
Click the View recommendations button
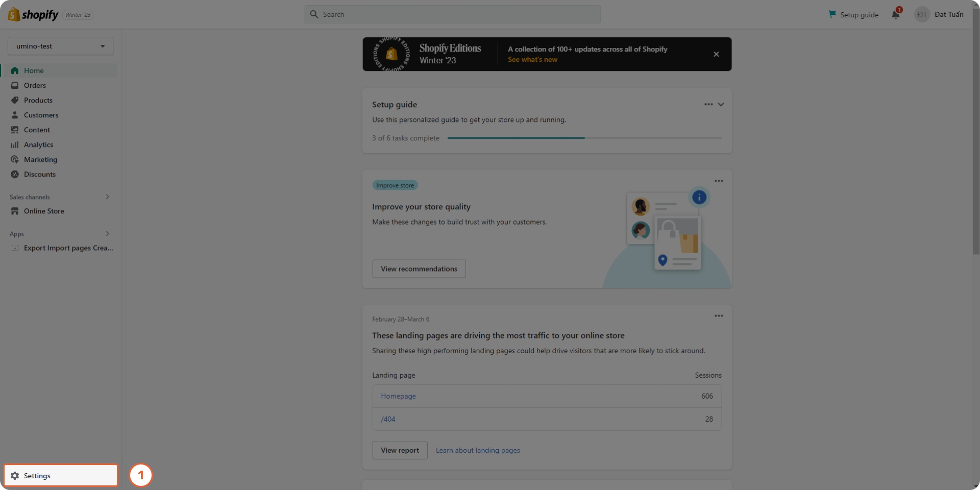coord(419,269)
